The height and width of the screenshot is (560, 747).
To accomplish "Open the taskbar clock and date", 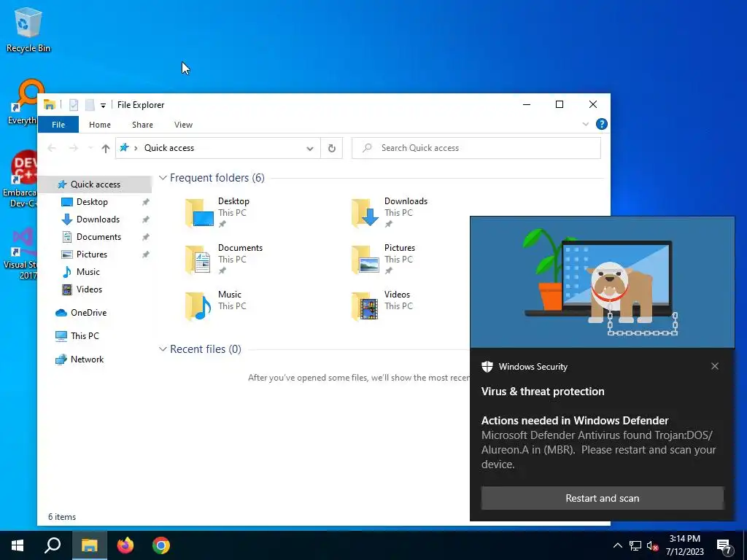I will tap(684, 545).
